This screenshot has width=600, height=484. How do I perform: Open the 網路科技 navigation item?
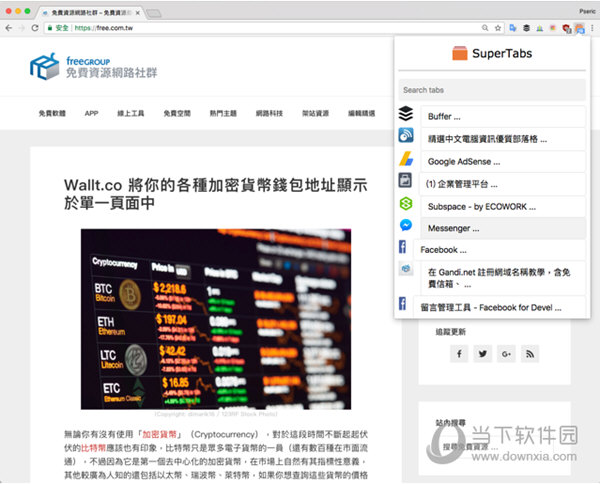tap(269, 113)
